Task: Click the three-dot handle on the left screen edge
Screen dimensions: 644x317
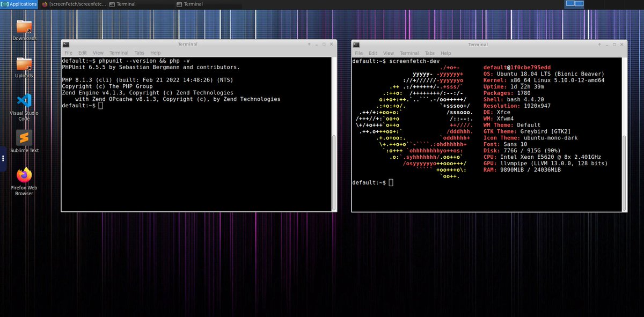Action: pyautogui.click(x=3, y=159)
